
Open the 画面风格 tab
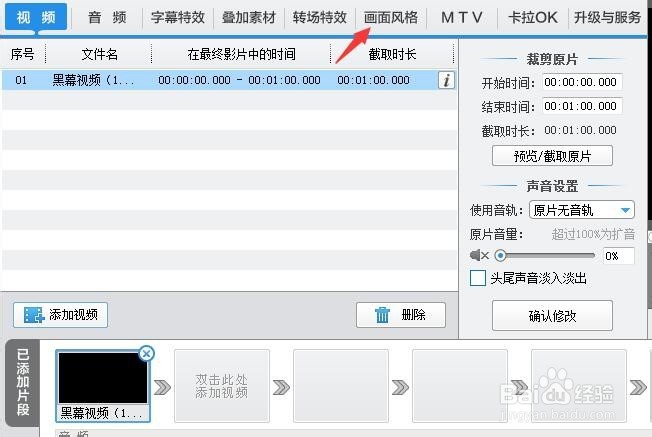(x=390, y=17)
